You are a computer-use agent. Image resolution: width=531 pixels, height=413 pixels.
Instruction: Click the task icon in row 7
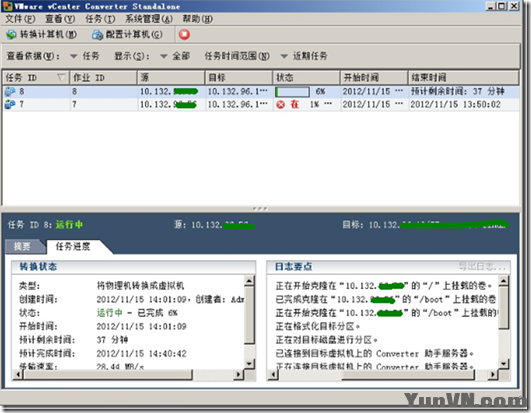(x=10, y=104)
